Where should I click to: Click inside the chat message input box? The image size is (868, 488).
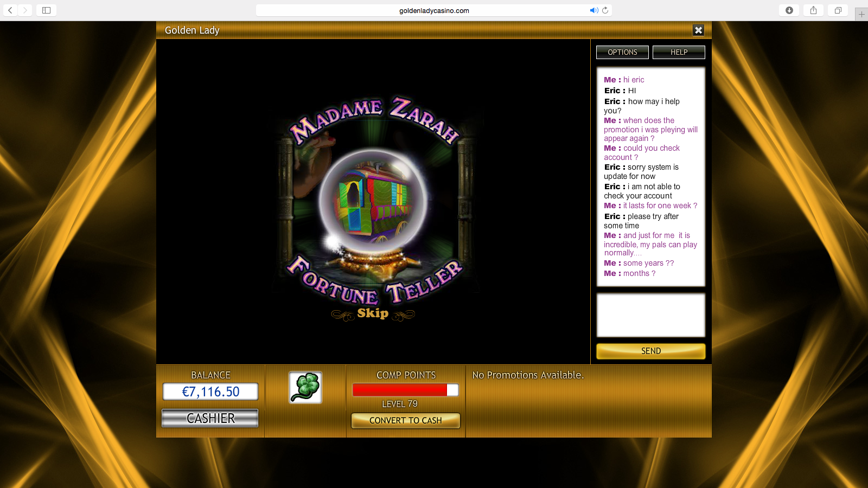point(651,315)
